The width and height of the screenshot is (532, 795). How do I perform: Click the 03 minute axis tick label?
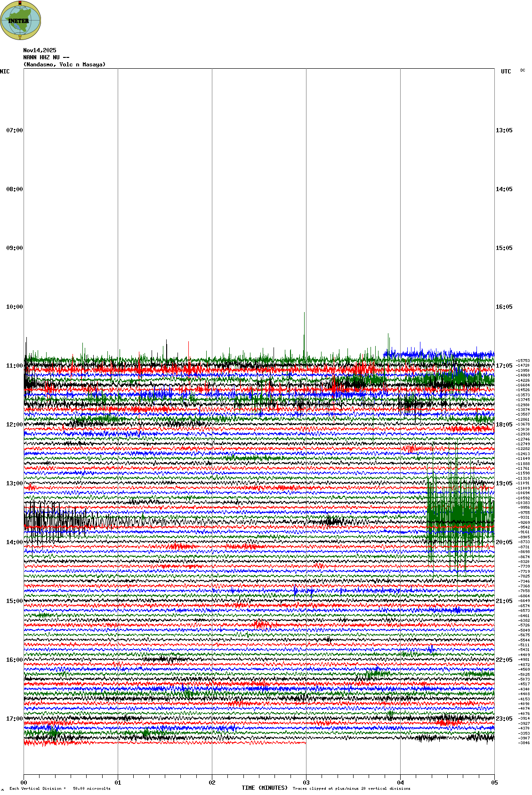coord(306,783)
